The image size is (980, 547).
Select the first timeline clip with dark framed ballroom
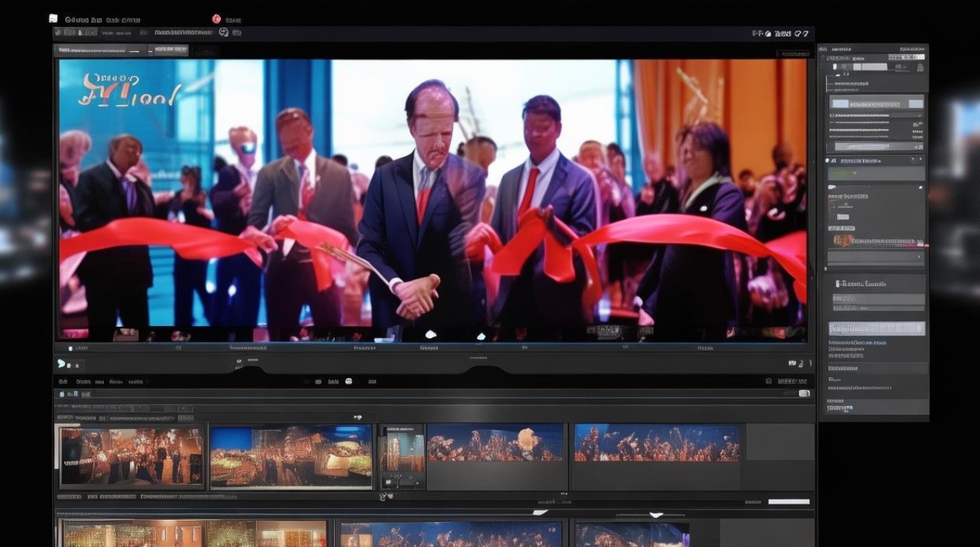tap(132, 457)
